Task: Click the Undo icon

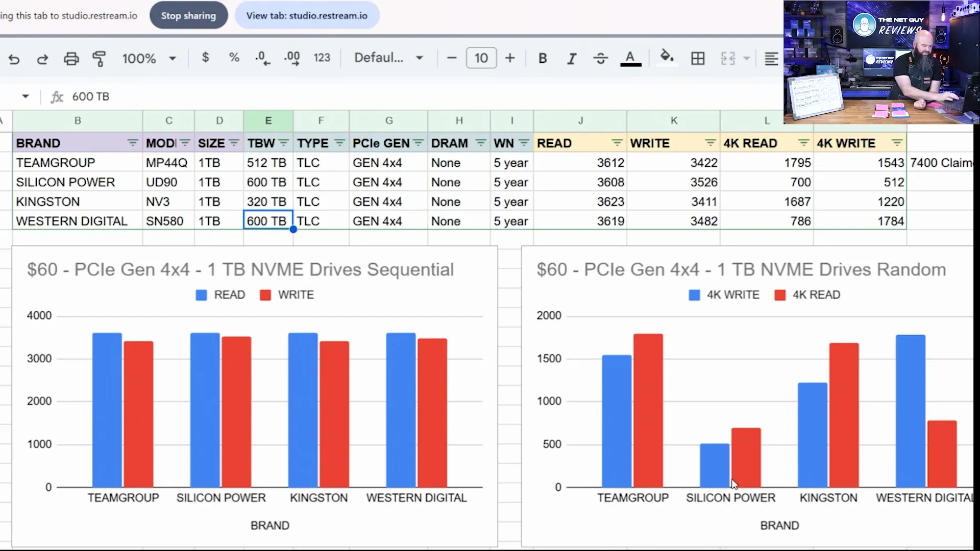Action: [x=14, y=59]
